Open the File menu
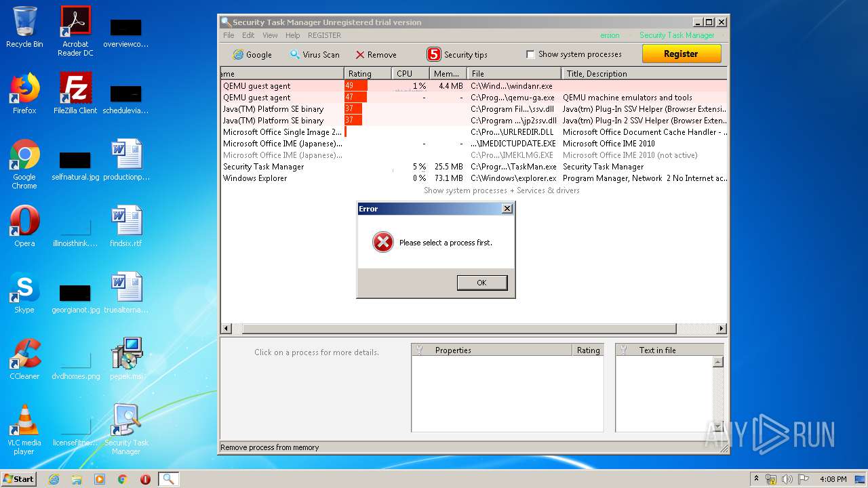The height and width of the screenshot is (488, 868). [229, 35]
